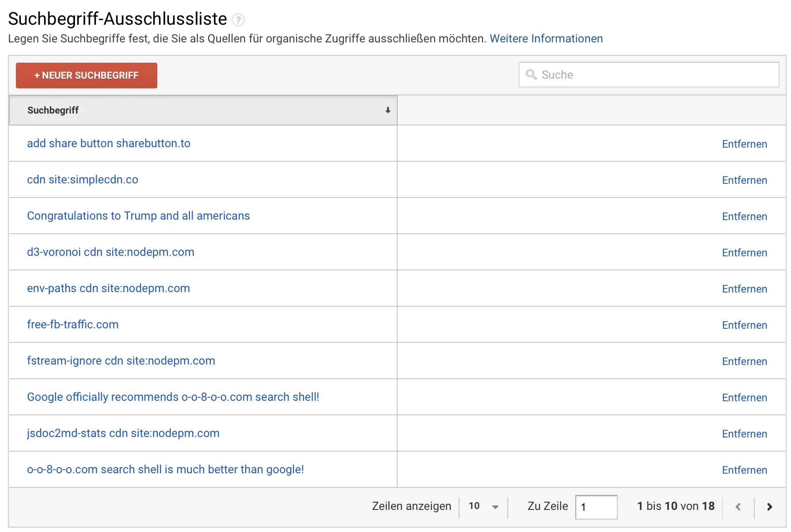This screenshot has width=791, height=532.
Task: Click the Suchbegriff column header
Action: coord(53,110)
